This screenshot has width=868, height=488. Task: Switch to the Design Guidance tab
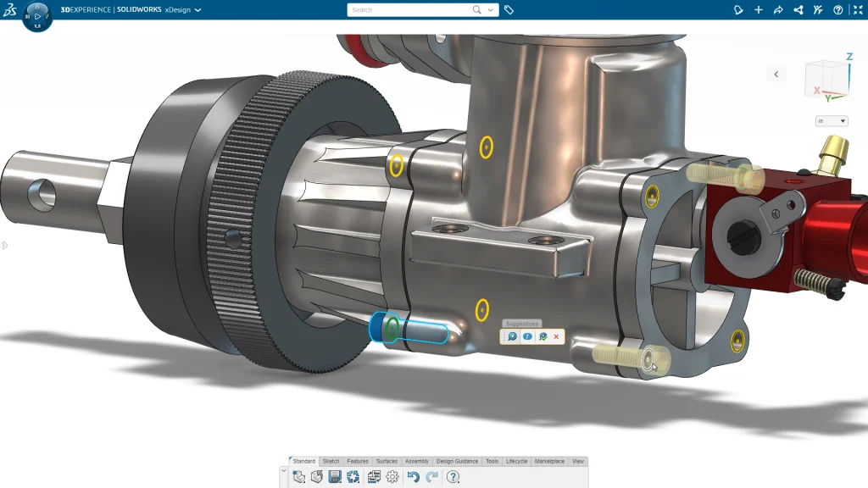(x=457, y=462)
